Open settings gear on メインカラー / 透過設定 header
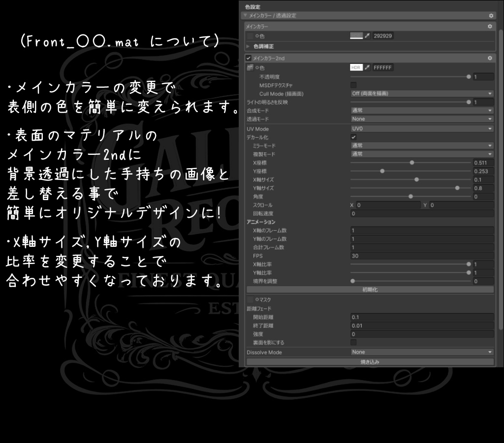504x443 pixels. (x=491, y=15)
